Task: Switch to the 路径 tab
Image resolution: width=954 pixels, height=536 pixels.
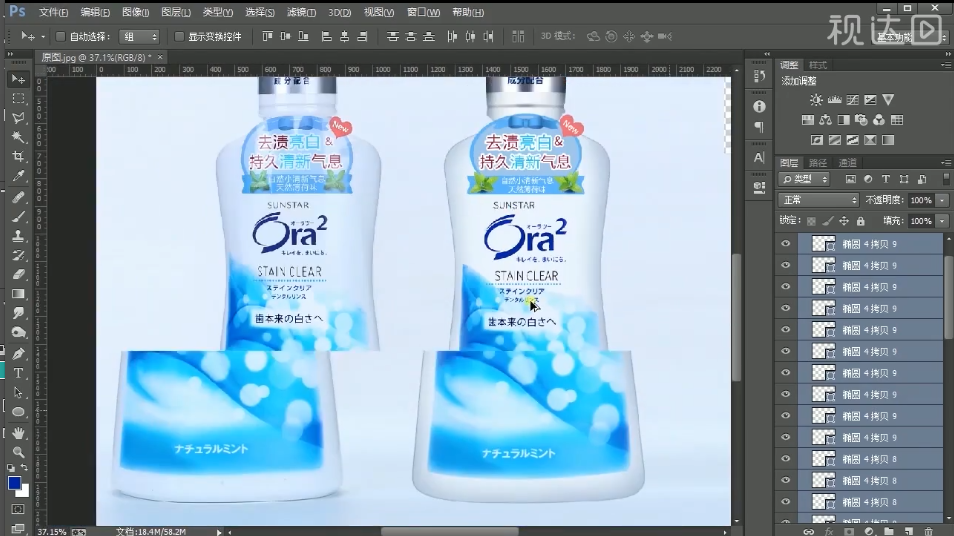Action: (818, 162)
